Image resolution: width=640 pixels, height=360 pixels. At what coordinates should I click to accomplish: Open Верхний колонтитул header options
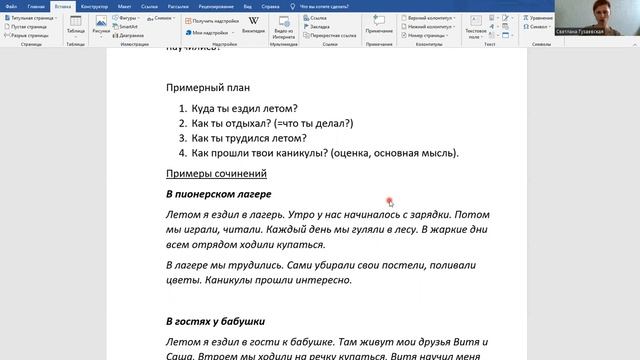[x=429, y=18]
